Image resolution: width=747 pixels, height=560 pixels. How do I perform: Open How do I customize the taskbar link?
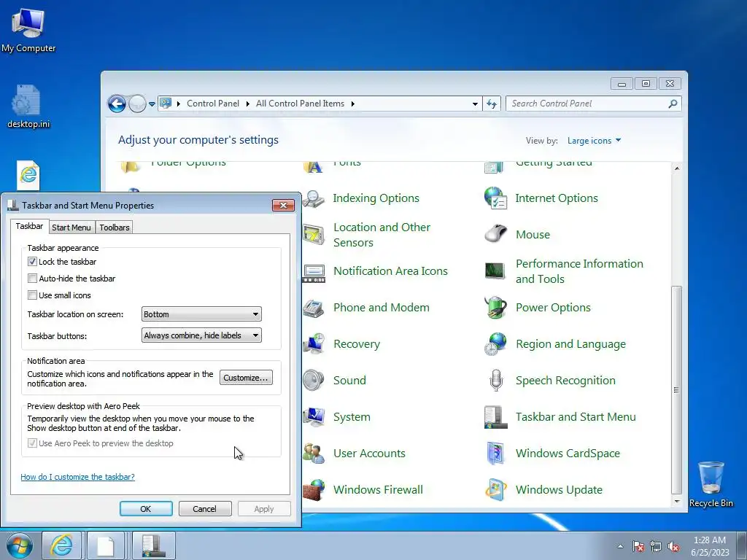[x=77, y=477]
